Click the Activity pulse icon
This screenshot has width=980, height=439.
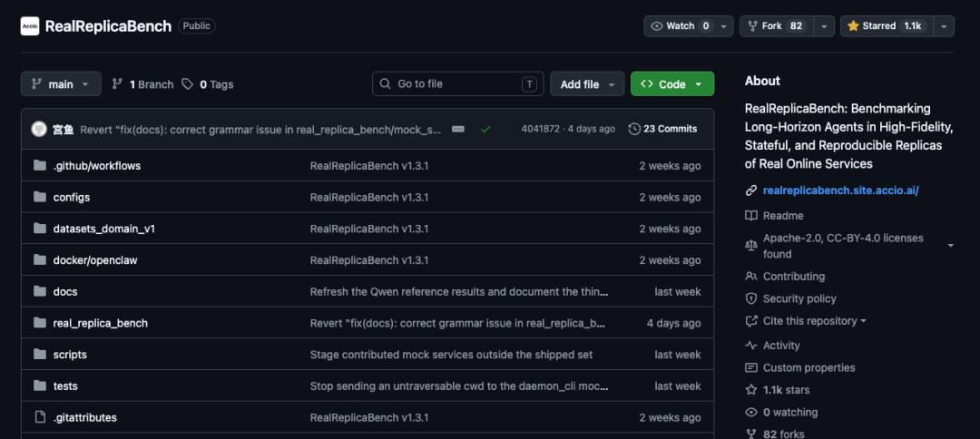point(751,346)
